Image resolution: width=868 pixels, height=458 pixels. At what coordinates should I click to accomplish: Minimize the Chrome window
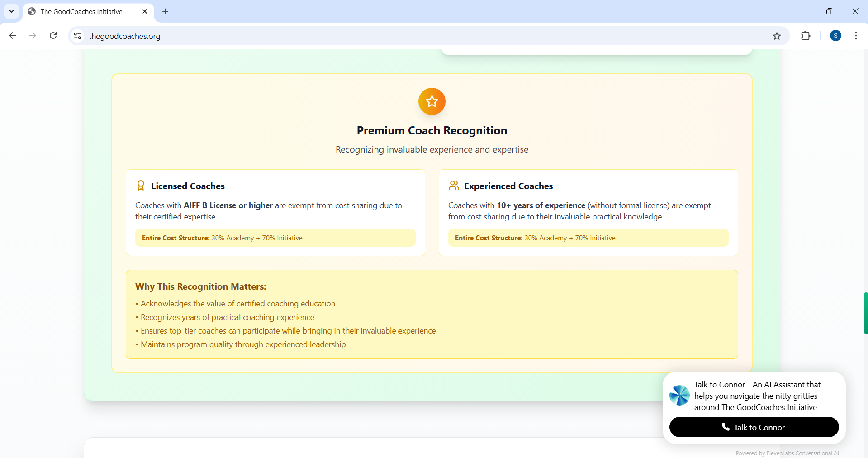point(804,11)
